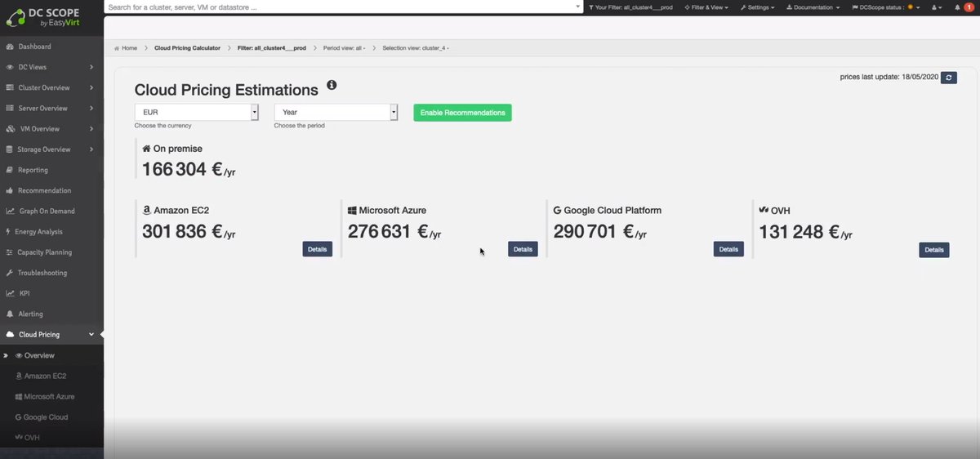The height and width of the screenshot is (459, 980).
Task: Click the Troubleshooting wrench icon
Action: click(10, 273)
